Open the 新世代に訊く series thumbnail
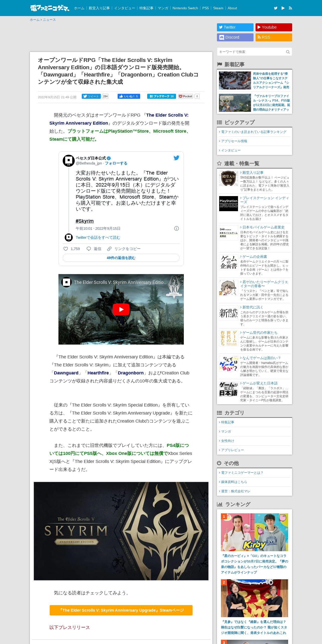 coord(228,313)
